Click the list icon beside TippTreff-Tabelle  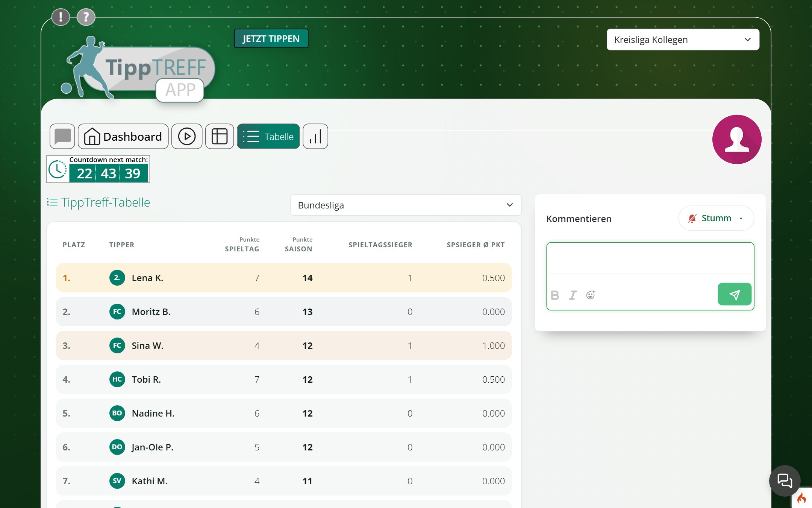[x=52, y=202]
